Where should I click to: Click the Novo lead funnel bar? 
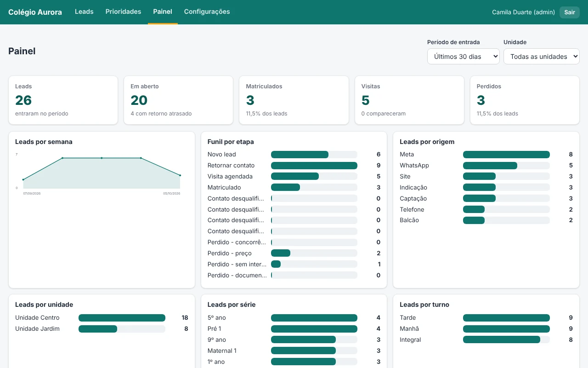point(314,155)
